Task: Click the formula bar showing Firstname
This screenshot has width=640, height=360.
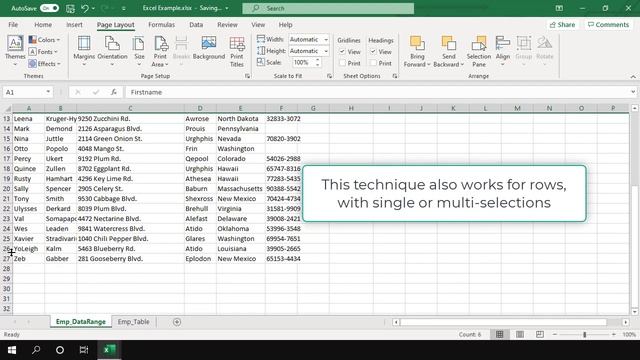Action: pos(377,92)
